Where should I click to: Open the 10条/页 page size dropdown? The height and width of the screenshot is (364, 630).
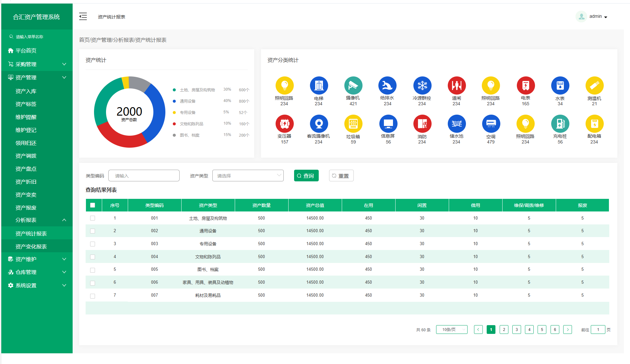451,330
